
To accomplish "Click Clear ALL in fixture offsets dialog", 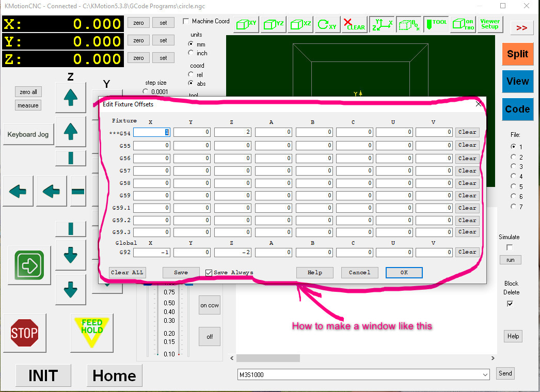I will (128, 273).
